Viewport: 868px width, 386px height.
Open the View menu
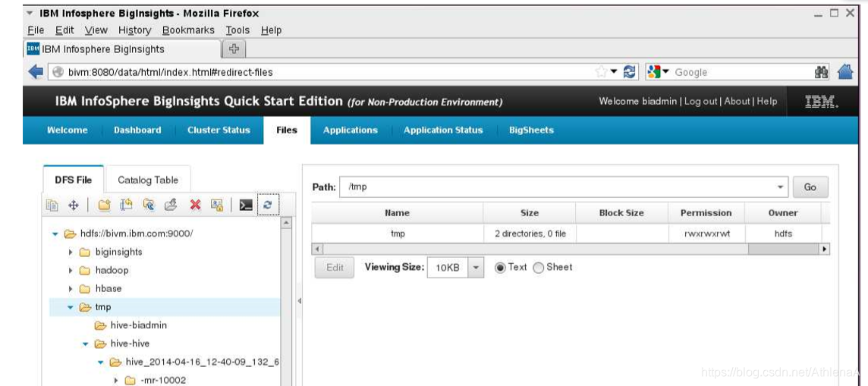click(x=96, y=30)
